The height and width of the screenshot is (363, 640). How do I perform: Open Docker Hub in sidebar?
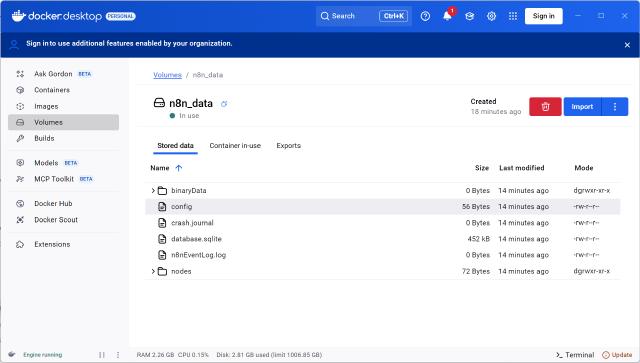coord(63,203)
